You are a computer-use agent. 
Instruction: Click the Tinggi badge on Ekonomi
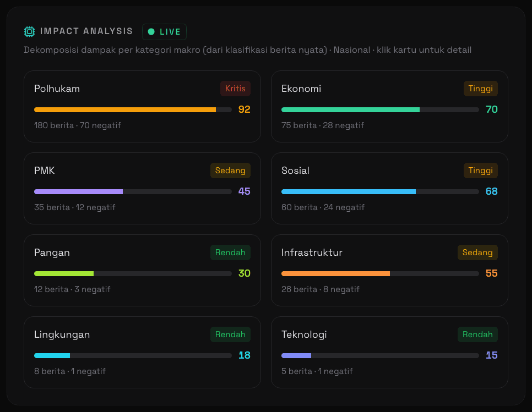coord(480,89)
